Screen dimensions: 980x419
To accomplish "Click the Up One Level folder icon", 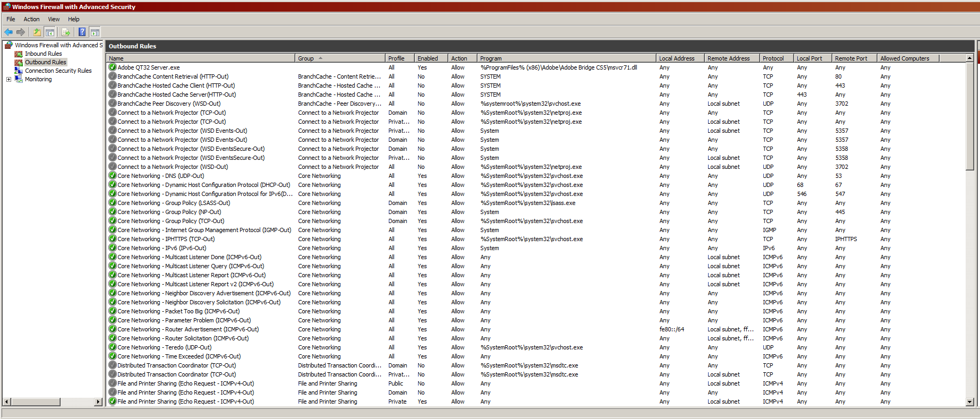I will 37,32.
